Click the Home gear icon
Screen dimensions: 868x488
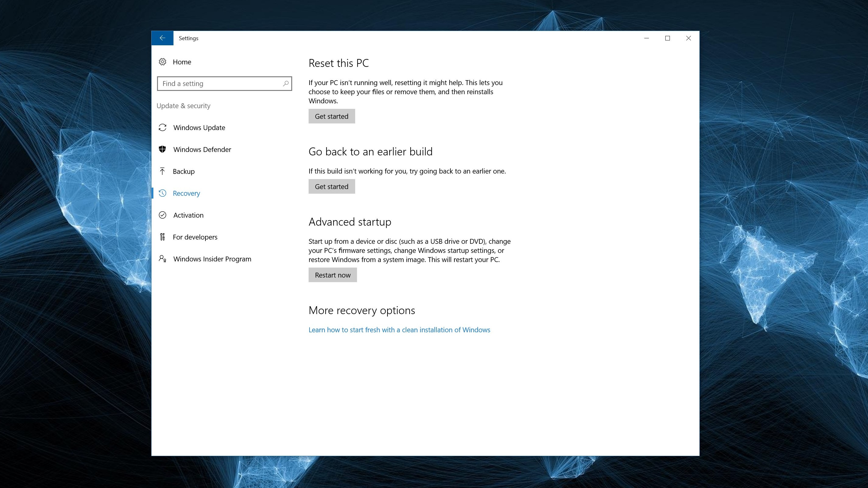(163, 62)
